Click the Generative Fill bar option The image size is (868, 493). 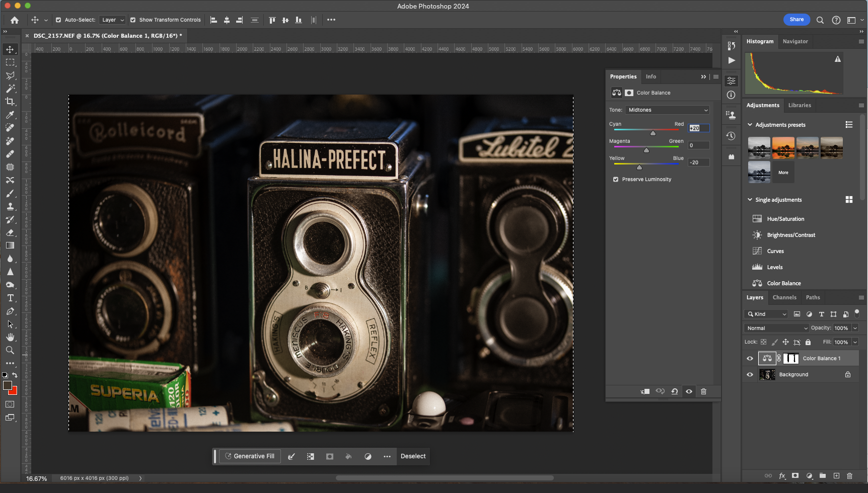(x=249, y=456)
